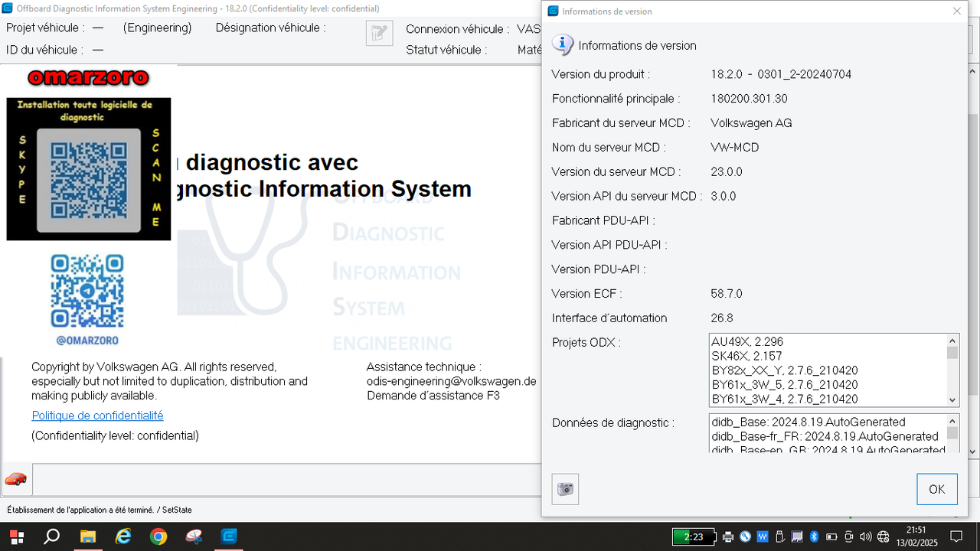Close the Informations de version dialog

[x=957, y=11]
